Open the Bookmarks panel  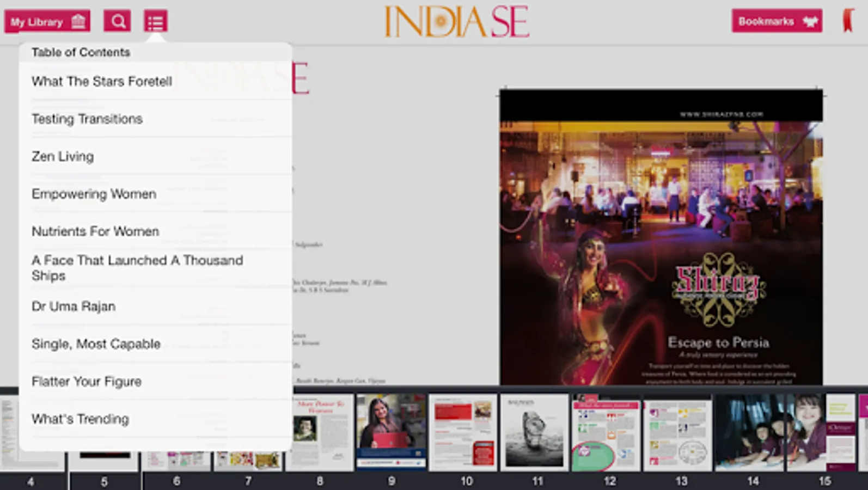pos(777,21)
